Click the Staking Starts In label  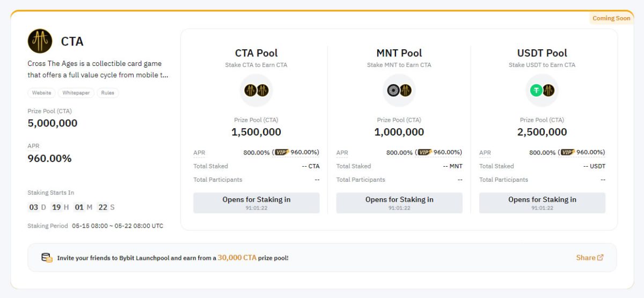[51, 192]
